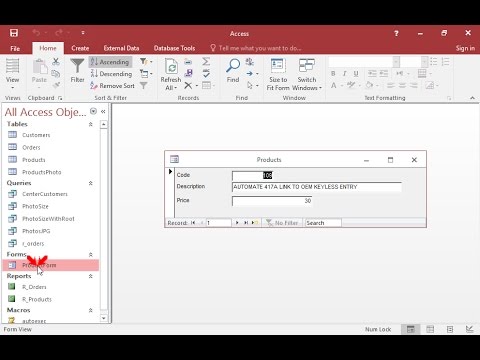Click Remove Sort button
The width and height of the screenshot is (480, 360).
tap(112, 86)
